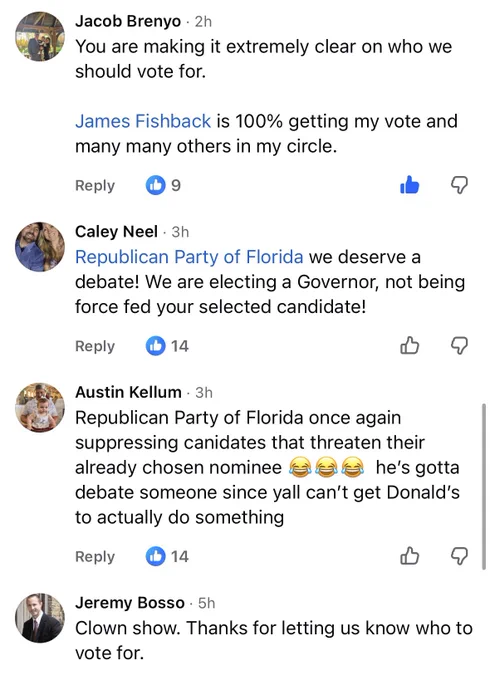
Task: Click the comments scrollbar
Action: click(x=483, y=487)
